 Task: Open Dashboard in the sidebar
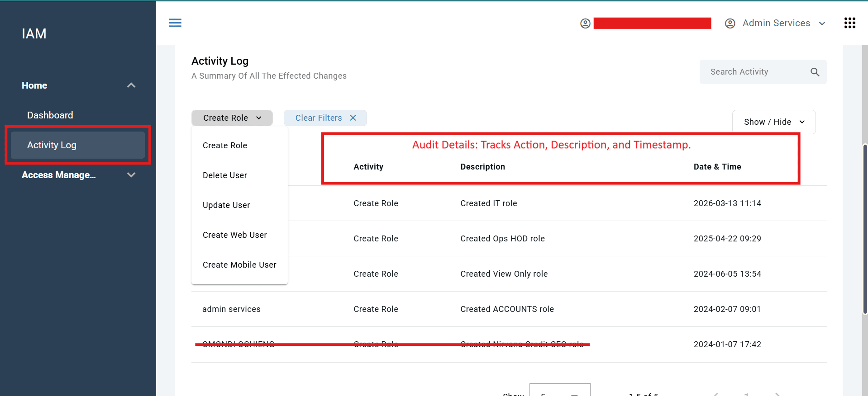(x=50, y=115)
